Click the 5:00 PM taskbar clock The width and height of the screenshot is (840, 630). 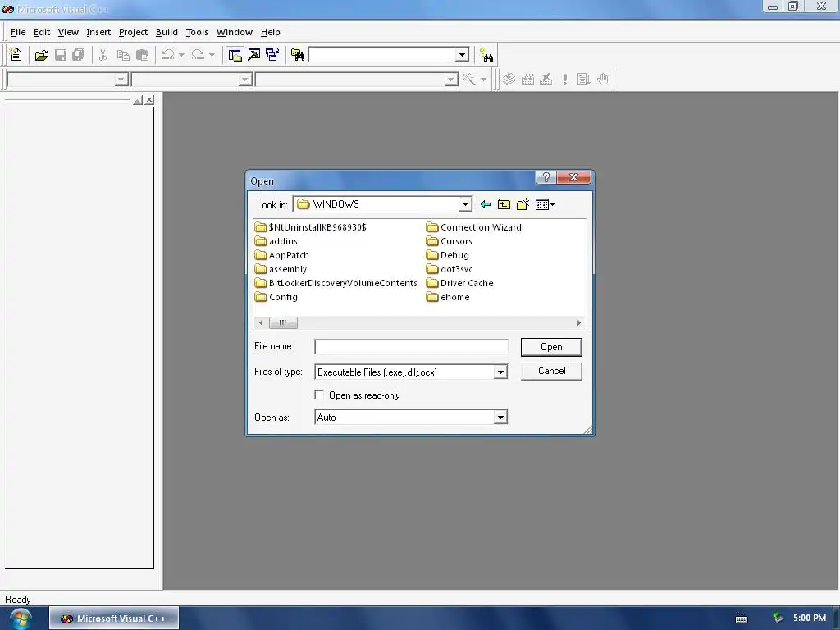click(810, 618)
